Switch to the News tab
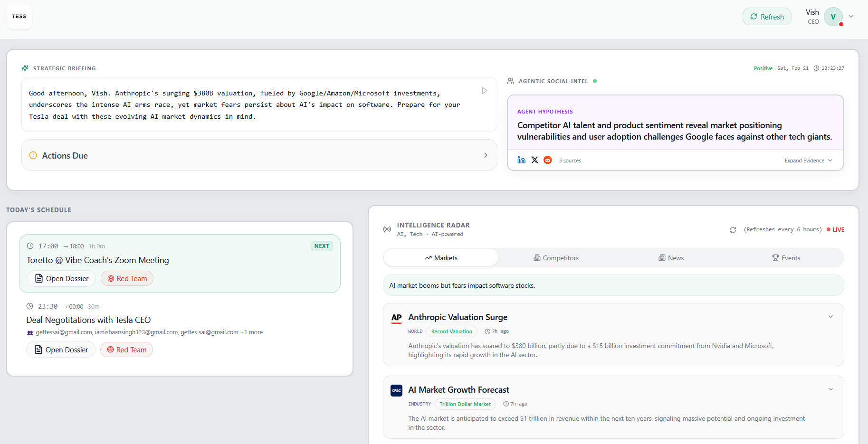 pyautogui.click(x=671, y=258)
